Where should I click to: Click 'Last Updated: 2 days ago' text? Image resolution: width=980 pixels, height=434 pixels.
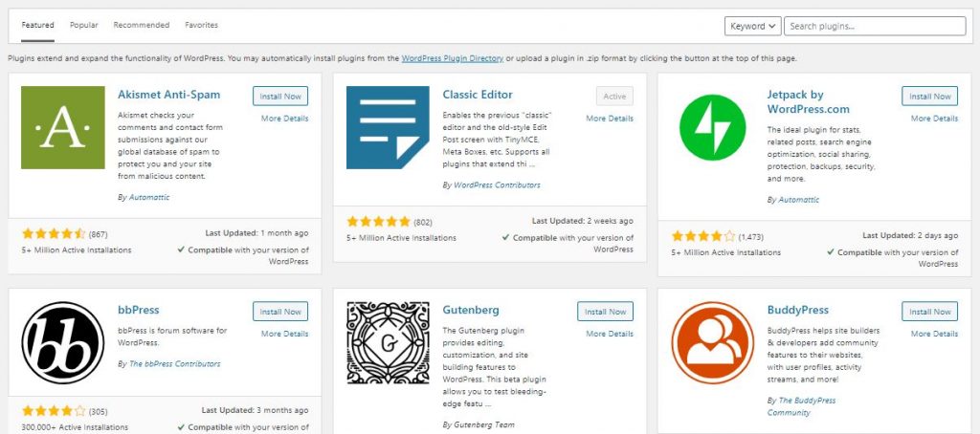click(x=910, y=235)
